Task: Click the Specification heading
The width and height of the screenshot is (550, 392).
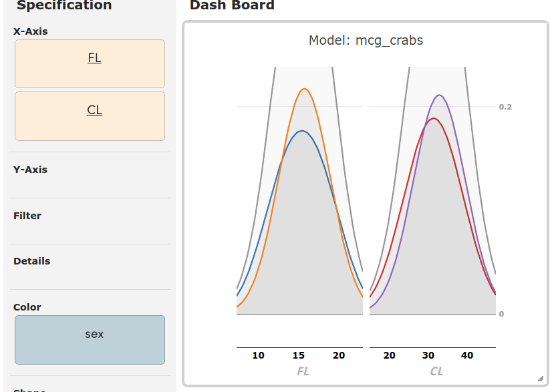Action: point(64,5)
